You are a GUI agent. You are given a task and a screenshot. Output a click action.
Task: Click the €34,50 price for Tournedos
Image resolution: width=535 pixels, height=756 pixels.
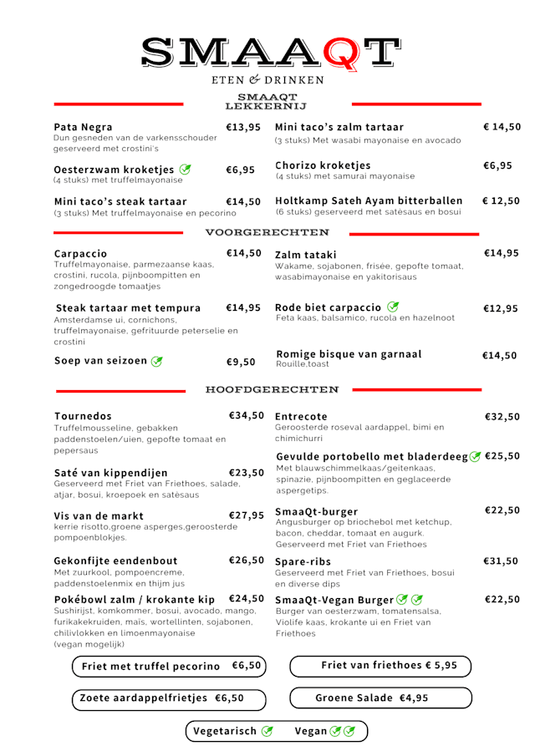click(247, 415)
